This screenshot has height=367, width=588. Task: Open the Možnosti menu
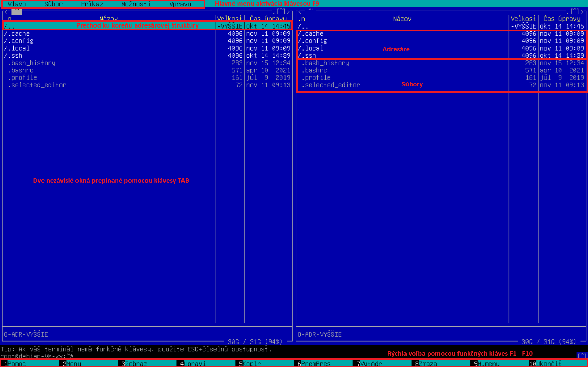pos(136,4)
